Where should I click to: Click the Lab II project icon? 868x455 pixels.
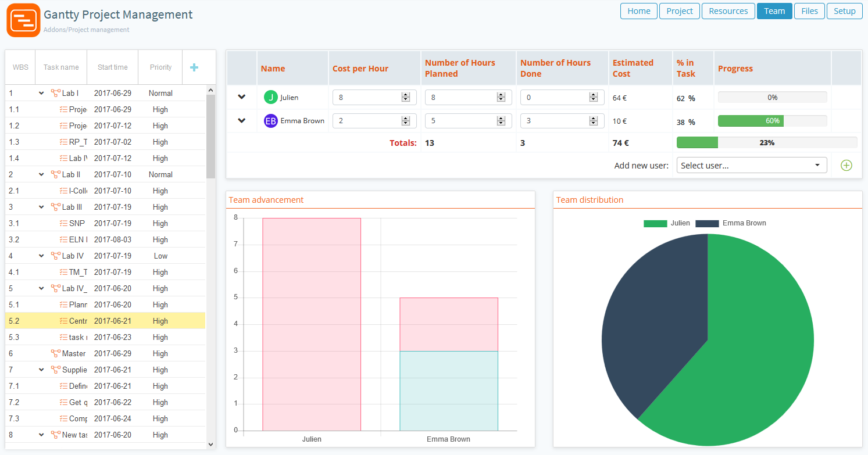(56, 174)
